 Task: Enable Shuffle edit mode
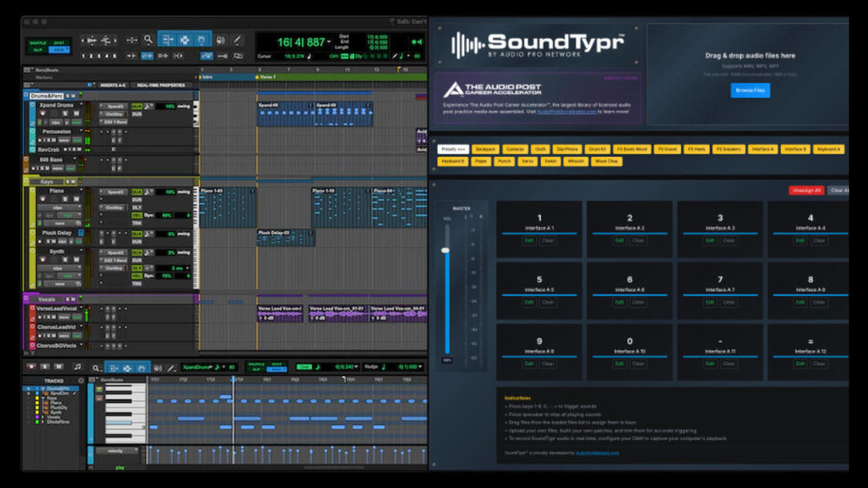[38, 43]
